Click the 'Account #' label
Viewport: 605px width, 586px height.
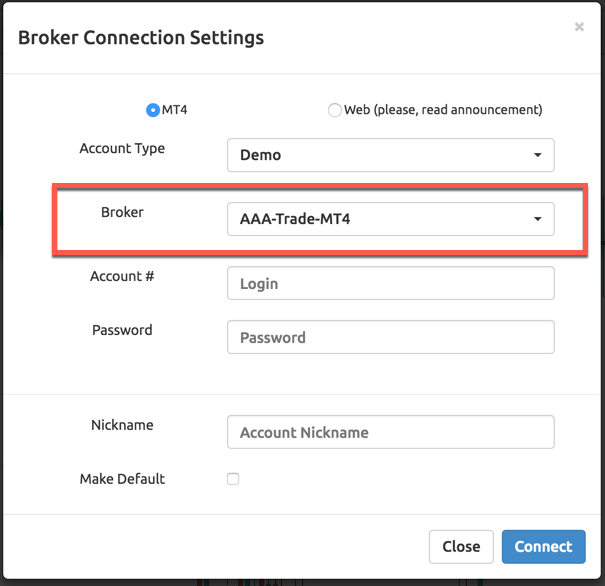tap(122, 276)
